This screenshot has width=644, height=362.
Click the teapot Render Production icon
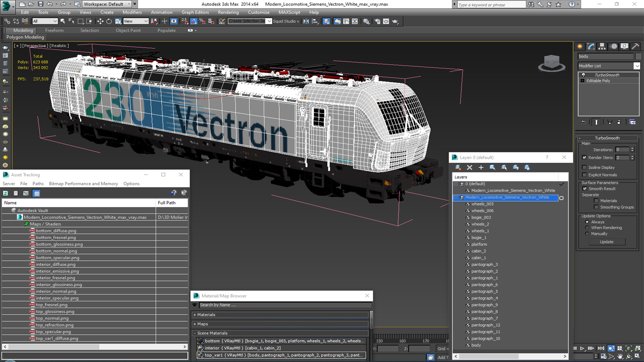[x=395, y=21]
